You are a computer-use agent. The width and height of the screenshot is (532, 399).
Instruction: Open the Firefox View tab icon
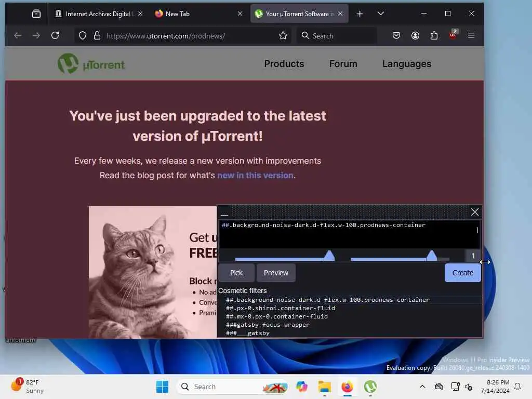pos(36,14)
